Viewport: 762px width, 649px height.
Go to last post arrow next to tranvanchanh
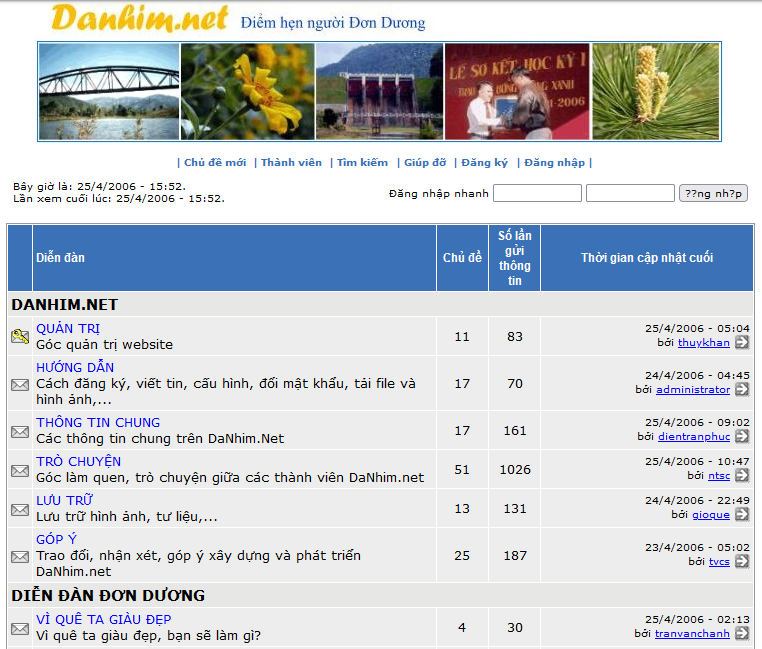click(x=742, y=633)
